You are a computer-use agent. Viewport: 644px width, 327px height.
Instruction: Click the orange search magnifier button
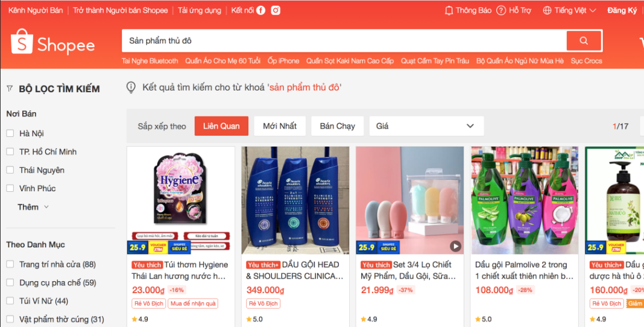click(584, 40)
